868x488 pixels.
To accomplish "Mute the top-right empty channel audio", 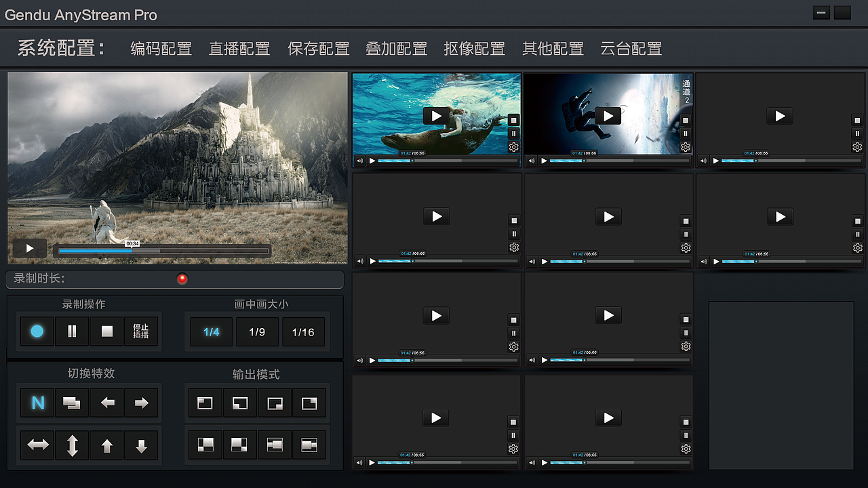I will (703, 161).
